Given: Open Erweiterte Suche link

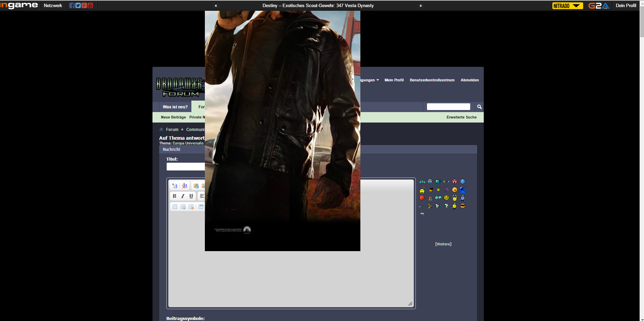Looking at the screenshot, I should [x=461, y=117].
